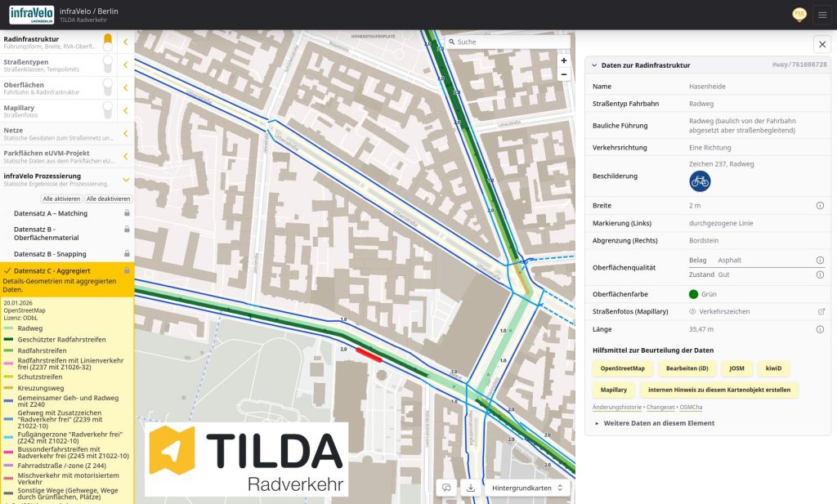Click the blue bicycle sign Zeichen 237
Screen dimensions: 837x504
tap(700, 181)
